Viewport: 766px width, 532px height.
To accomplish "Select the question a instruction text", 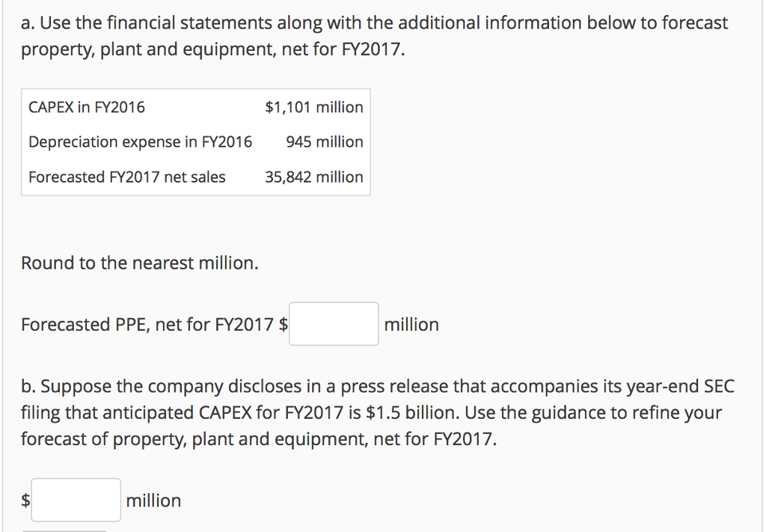I will (374, 36).
